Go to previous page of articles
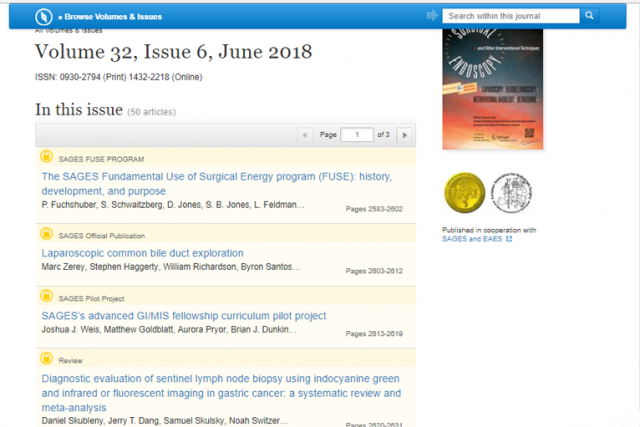Viewport: 640px width, 427px height. [305, 134]
